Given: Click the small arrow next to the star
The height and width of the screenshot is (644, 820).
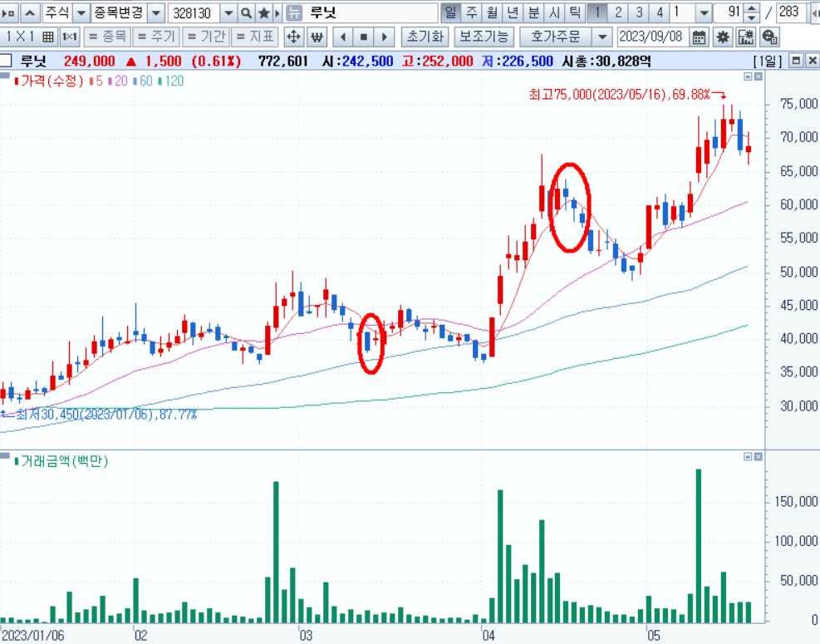Looking at the screenshot, I should click(x=278, y=12).
